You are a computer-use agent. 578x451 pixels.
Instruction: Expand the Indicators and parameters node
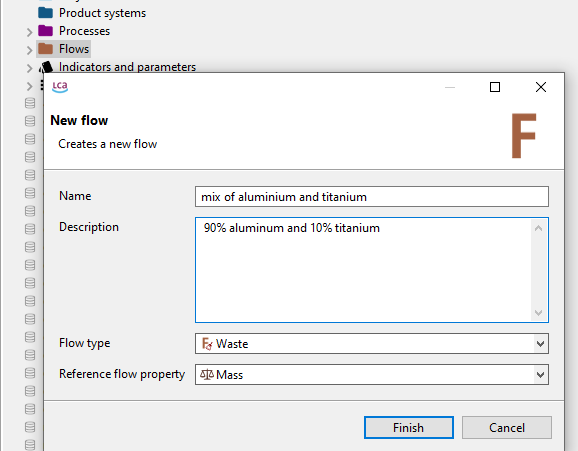pyautogui.click(x=29, y=68)
